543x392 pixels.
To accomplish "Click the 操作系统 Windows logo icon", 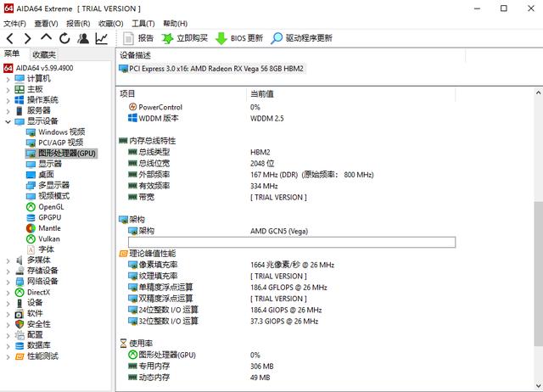I will [20, 100].
